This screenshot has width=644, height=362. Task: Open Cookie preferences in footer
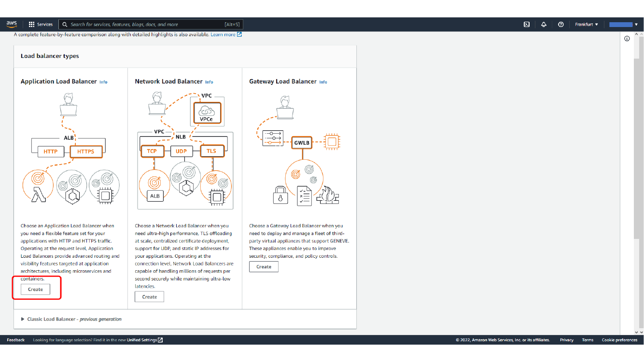(x=619, y=340)
